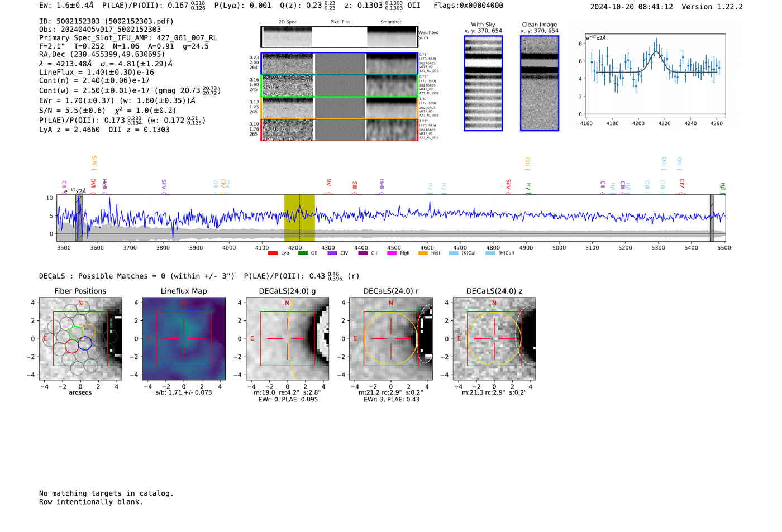Image resolution: width=782 pixels, height=532 pixels.
Task: Open the Lineflux Map thumbnail
Action: 184,339
